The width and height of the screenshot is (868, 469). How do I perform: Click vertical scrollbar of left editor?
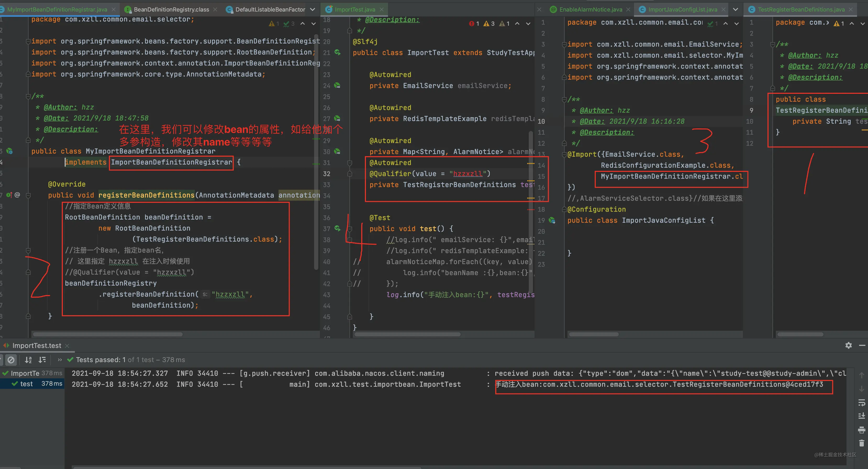[316, 152]
